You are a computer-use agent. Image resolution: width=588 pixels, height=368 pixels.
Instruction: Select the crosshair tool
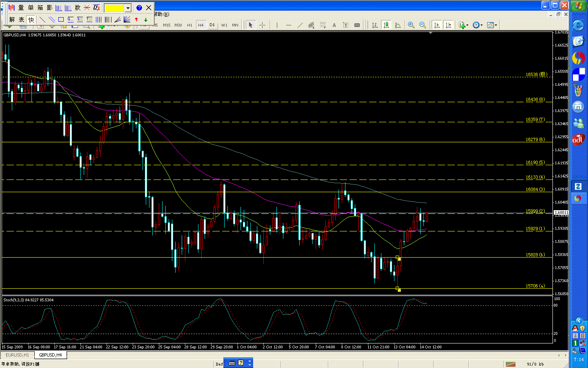[x=262, y=25]
